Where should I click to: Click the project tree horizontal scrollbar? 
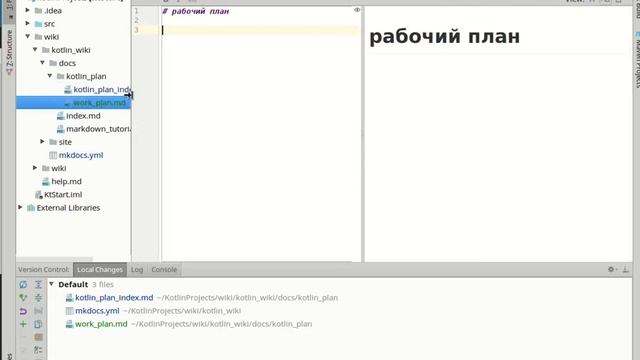pos(55,259)
